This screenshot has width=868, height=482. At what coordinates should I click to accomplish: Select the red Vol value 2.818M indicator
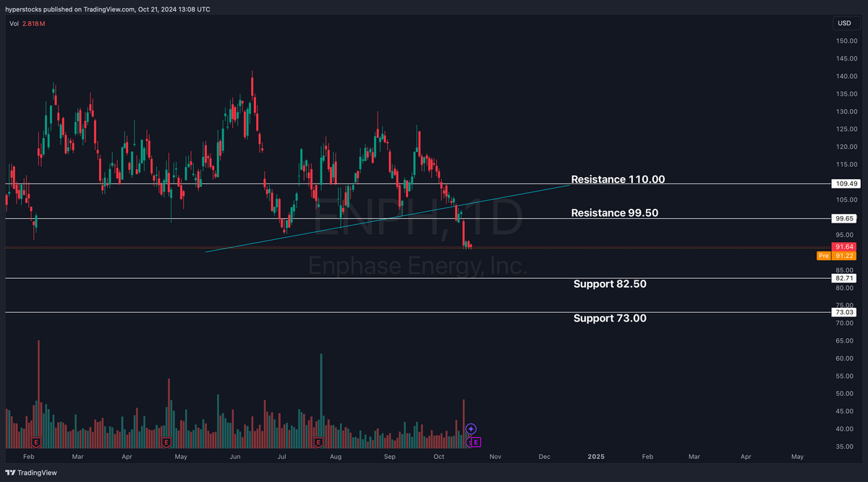[x=35, y=23]
